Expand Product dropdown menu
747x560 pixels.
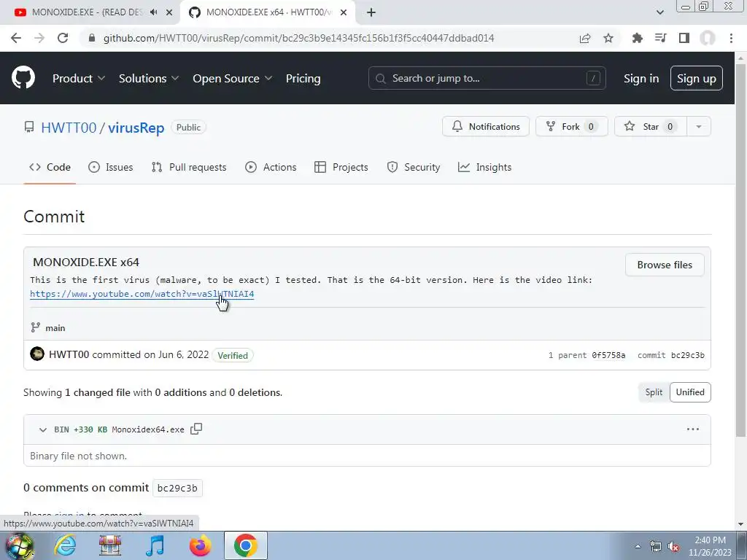coord(79,78)
